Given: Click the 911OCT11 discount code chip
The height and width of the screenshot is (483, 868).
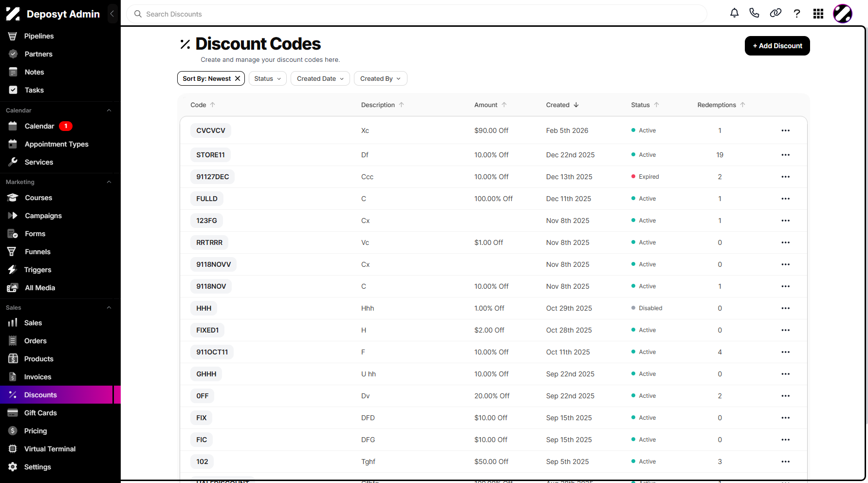Looking at the screenshot, I should 212,352.
